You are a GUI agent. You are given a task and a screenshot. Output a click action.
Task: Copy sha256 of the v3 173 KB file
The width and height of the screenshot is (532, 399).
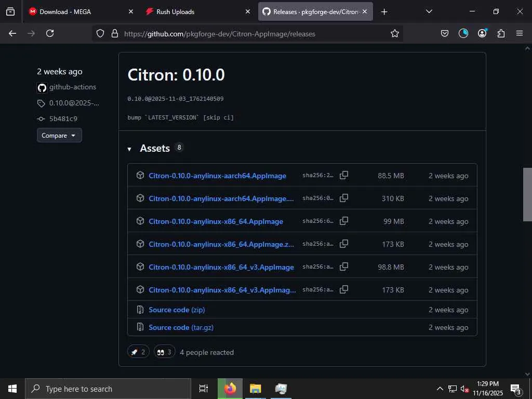(344, 289)
